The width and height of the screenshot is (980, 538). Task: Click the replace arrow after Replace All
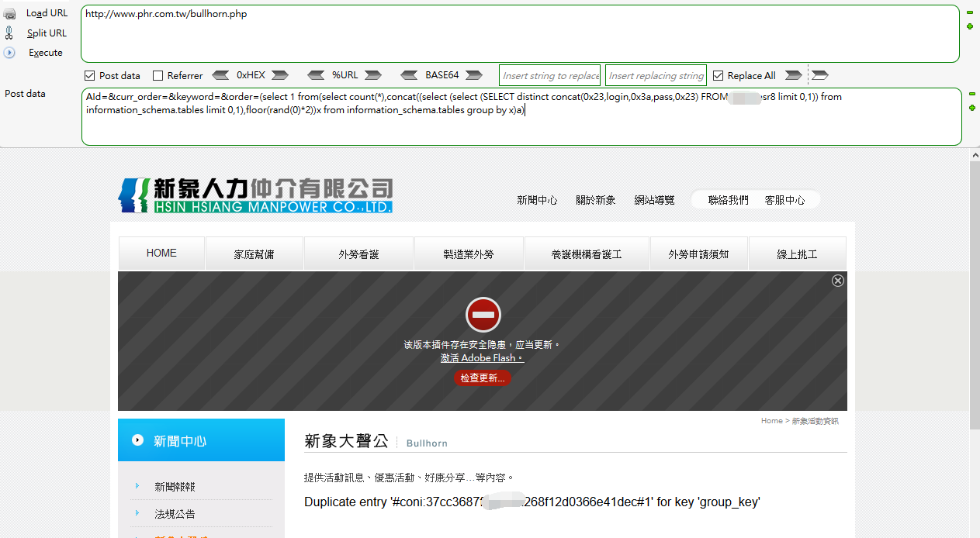tap(793, 75)
